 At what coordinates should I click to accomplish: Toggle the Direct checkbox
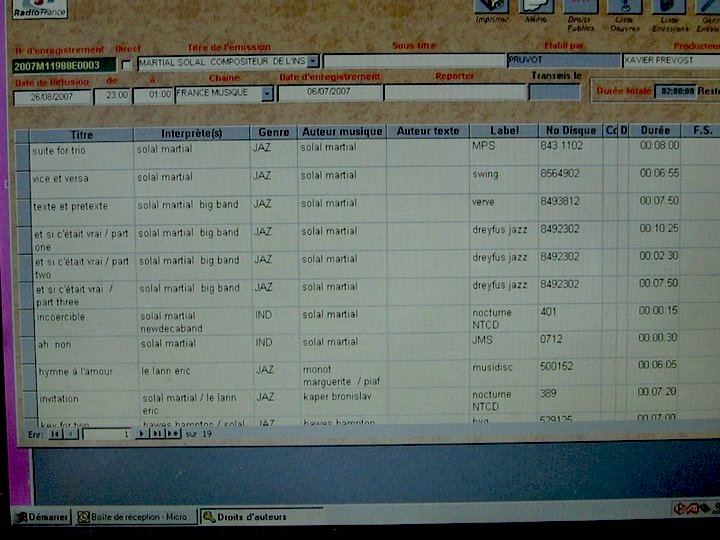(126, 65)
